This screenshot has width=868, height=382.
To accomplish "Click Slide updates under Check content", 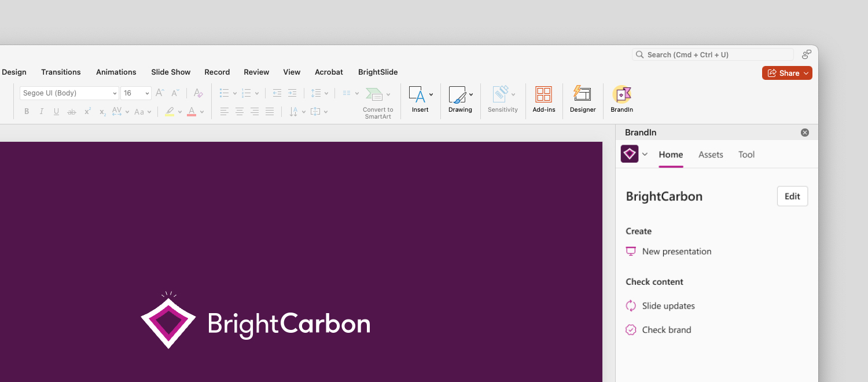I will (x=660, y=306).
